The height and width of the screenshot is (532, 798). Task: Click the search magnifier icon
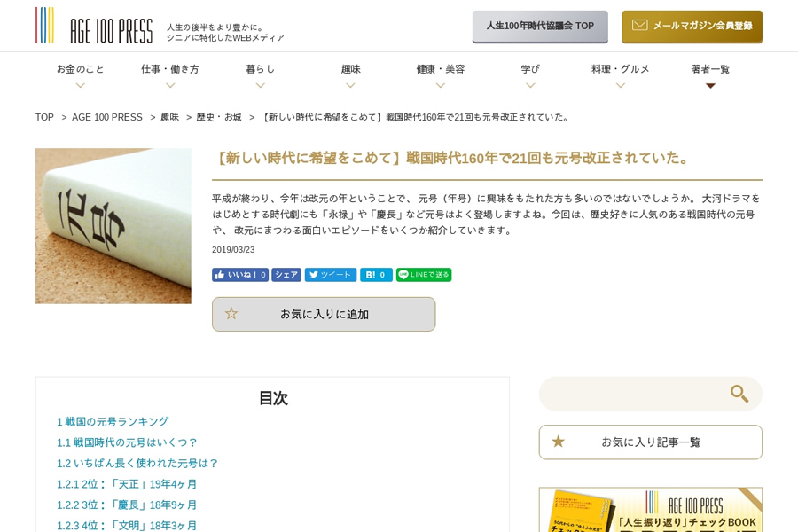(x=739, y=394)
